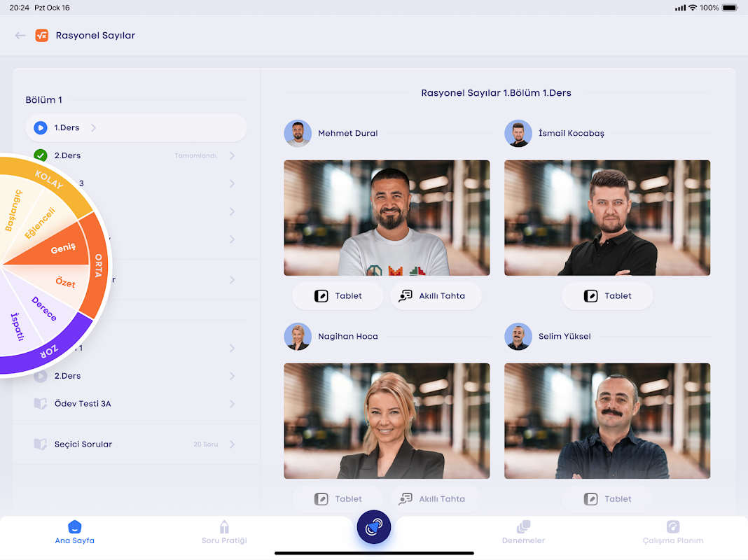Open Nagihan Hoca's Akıllı Tahta lesson
The width and height of the screenshot is (748, 560).
tap(436, 499)
